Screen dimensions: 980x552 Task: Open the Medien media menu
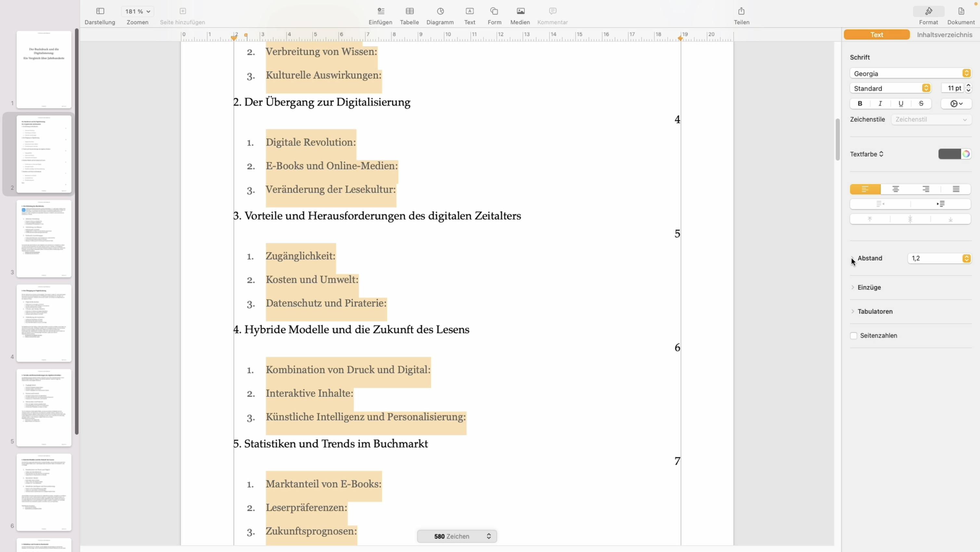[x=520, y=11]
